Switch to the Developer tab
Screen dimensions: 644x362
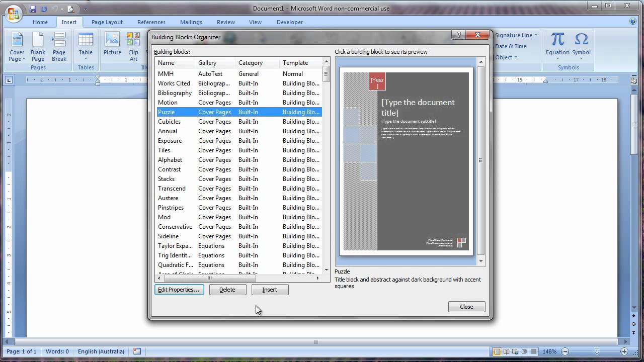coord(290,22)
